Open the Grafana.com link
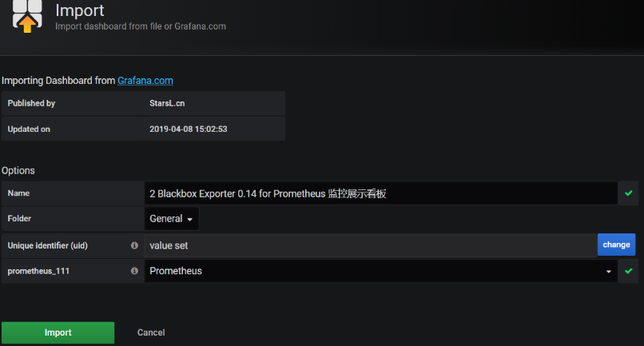 click(x=145, y=81)
